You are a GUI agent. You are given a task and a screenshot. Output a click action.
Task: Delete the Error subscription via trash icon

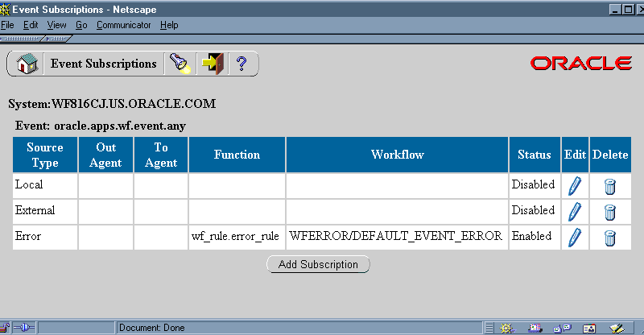[609, 238]
